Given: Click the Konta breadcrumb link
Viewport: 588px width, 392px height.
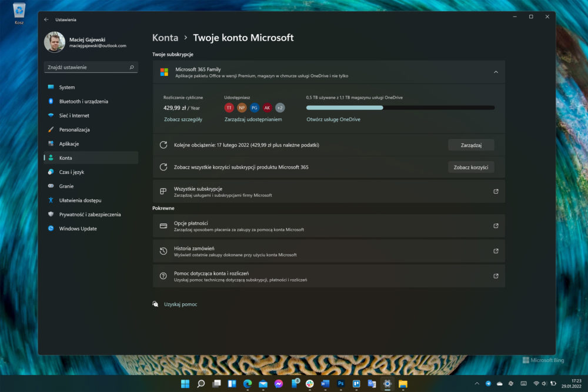Looking at the screenshot, I should (165, 38).
